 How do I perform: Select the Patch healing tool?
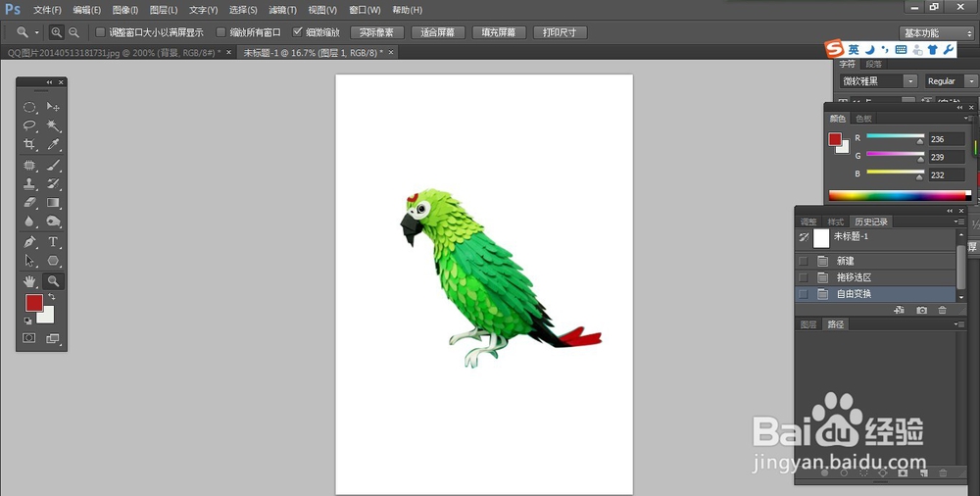tap(29, 165)
